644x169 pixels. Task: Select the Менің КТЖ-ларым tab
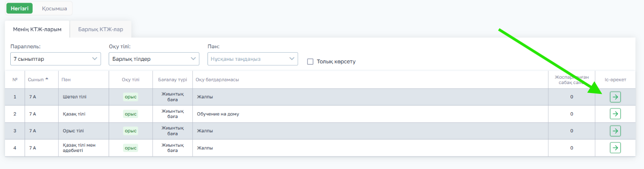(x=37, y=29)
